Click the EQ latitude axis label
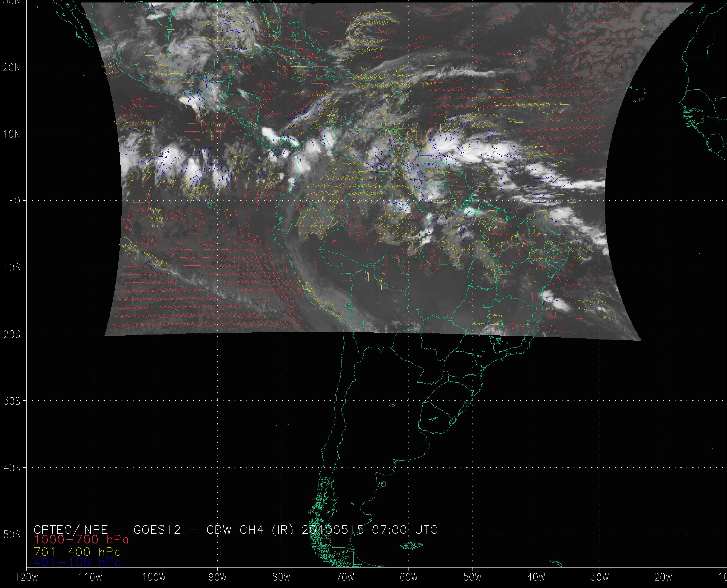The image size is (727, 588). click(x=15, y=201)
